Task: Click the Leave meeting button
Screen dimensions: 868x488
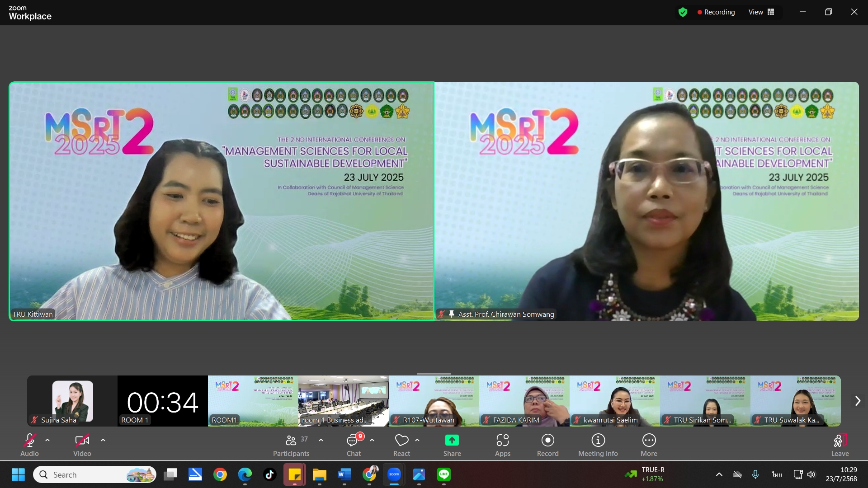Action: [840, 445]
